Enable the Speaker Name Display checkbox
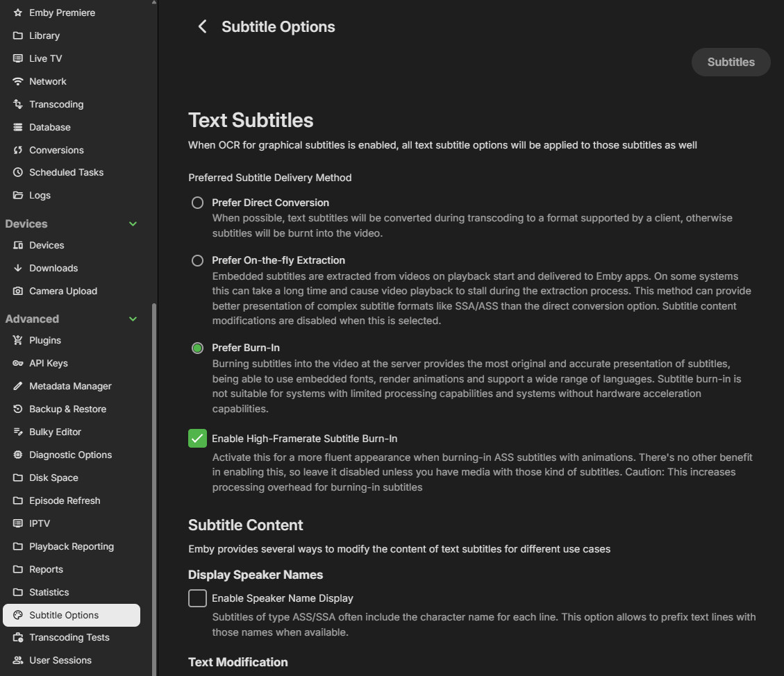The width and height of the screenshot is (784, 676). pos(198,598)
